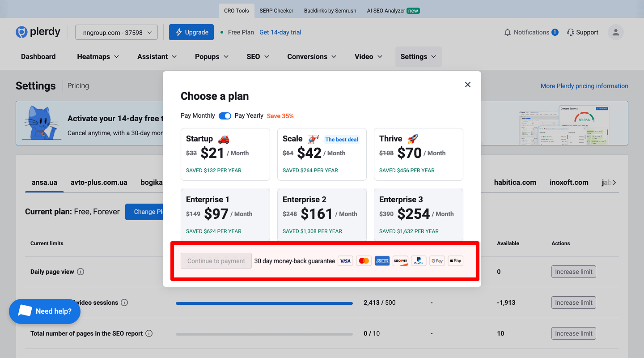Select the Visa payment icon
The height and width of the screenshot is (358, 644).
345,260
